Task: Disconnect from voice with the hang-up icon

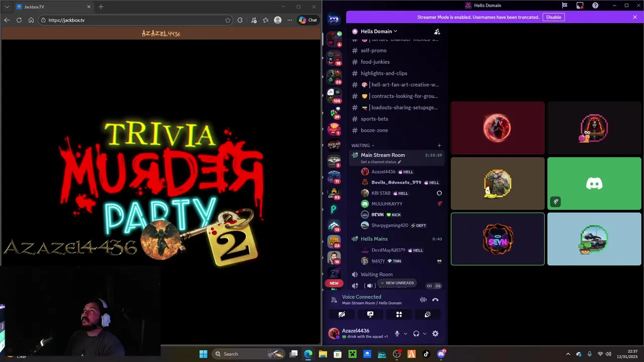Action: [x=435, y=300]
